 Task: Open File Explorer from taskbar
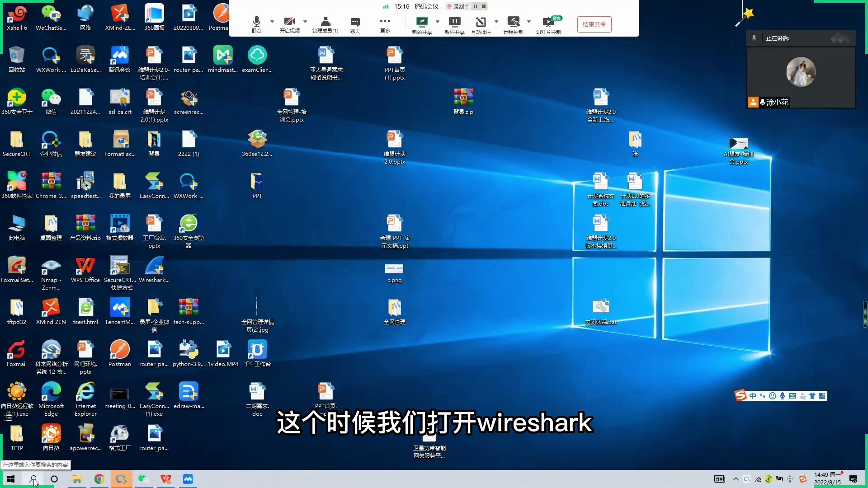(77, 479)
